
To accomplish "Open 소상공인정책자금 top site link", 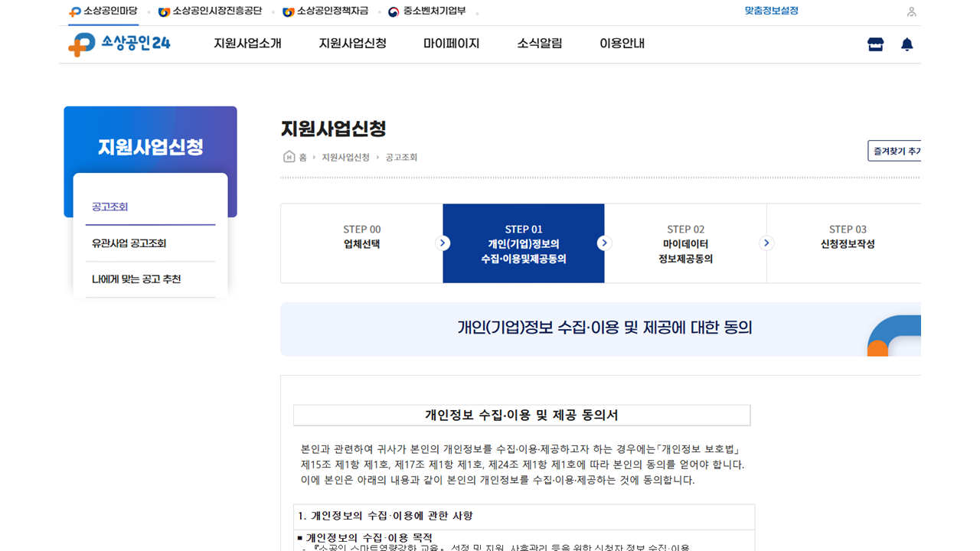I will click(x=325, y=11).
